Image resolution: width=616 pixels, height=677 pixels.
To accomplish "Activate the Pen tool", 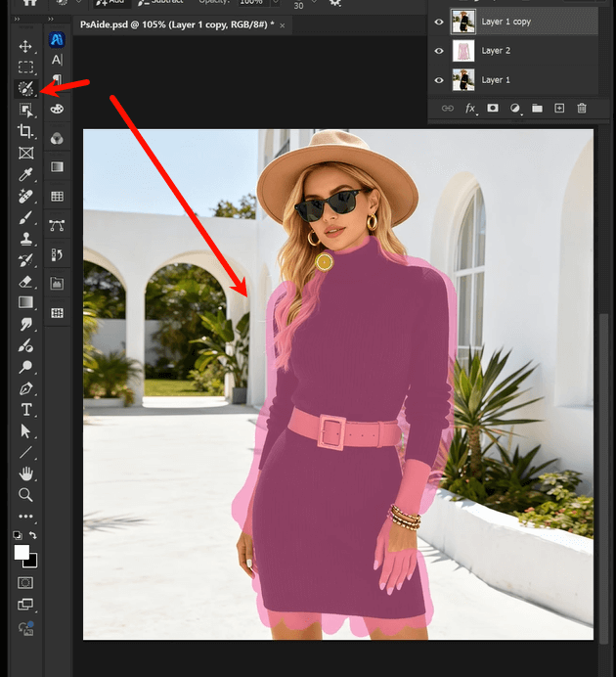I will [26, 388].
